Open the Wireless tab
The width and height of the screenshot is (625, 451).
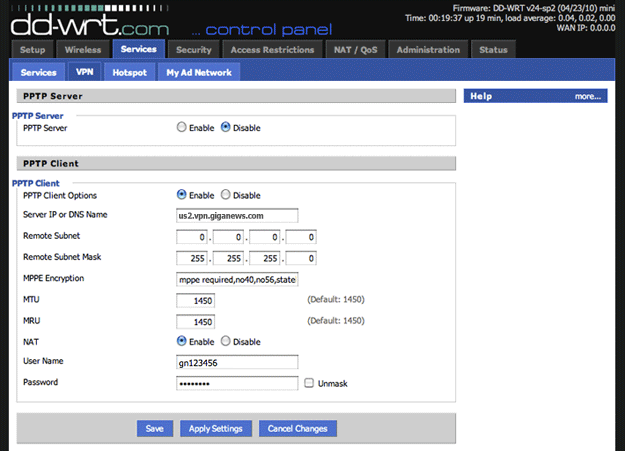pyautogui.click(x=83, y=49)
